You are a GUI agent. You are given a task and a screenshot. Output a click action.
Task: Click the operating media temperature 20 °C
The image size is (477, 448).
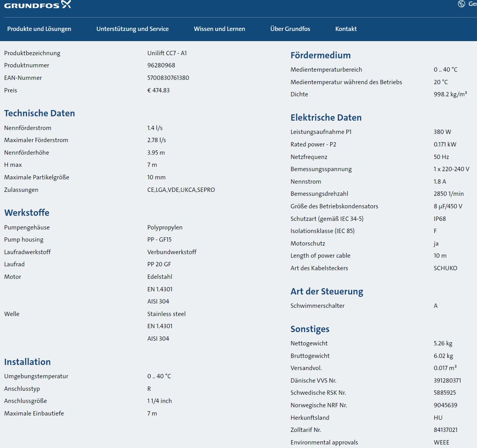coord(441,82)
